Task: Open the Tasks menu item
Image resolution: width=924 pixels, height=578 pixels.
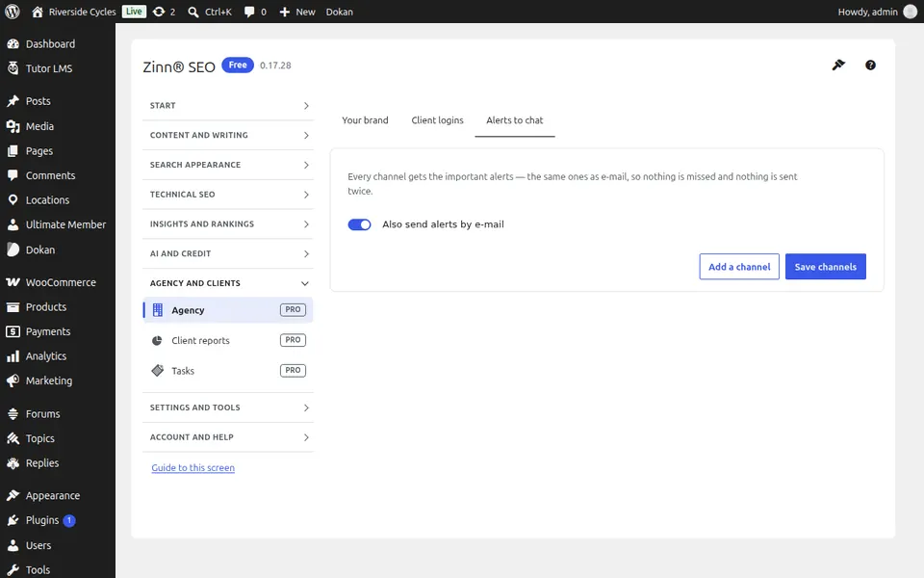Action: pyautogui.click(x=228, y=371)
